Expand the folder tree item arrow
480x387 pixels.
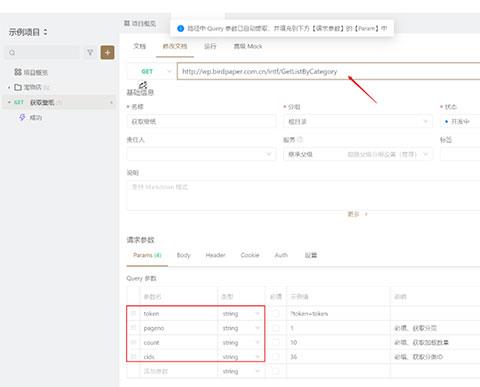click(x=9, y=88)
